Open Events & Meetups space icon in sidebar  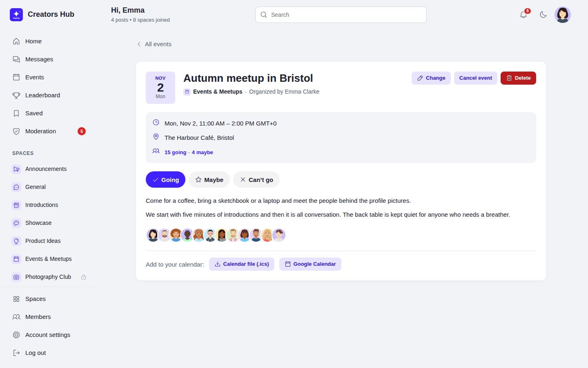click(x=16, y=259)
